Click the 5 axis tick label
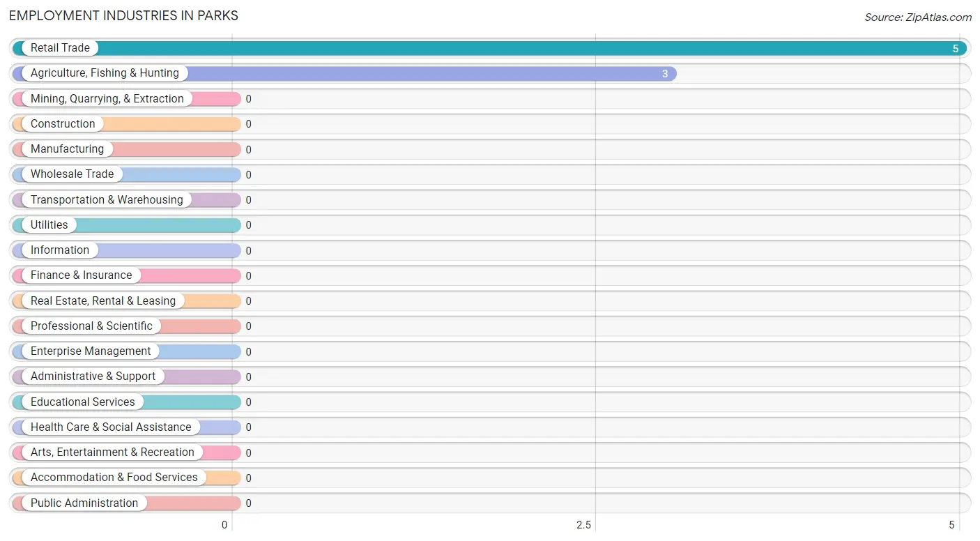 [x=951, y=525]
